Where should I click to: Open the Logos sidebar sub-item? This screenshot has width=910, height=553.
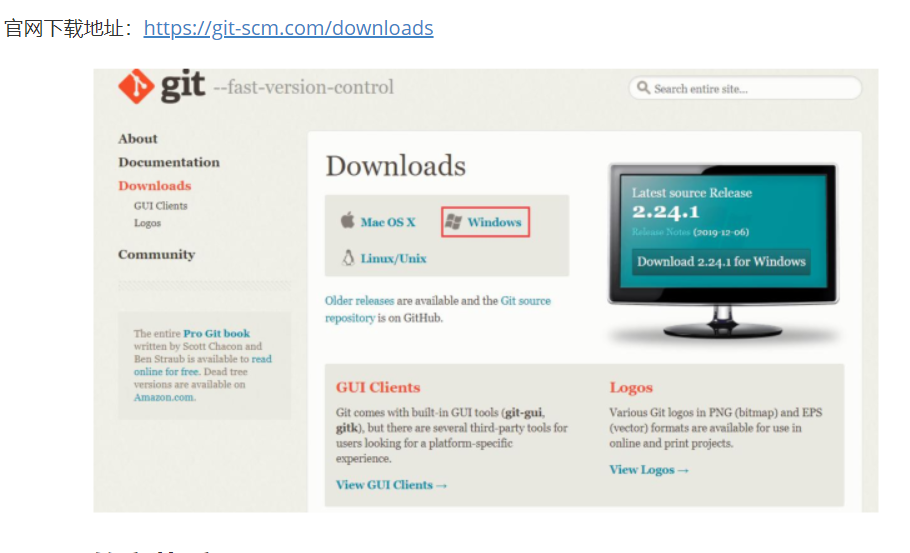click(x=147, y=223)
